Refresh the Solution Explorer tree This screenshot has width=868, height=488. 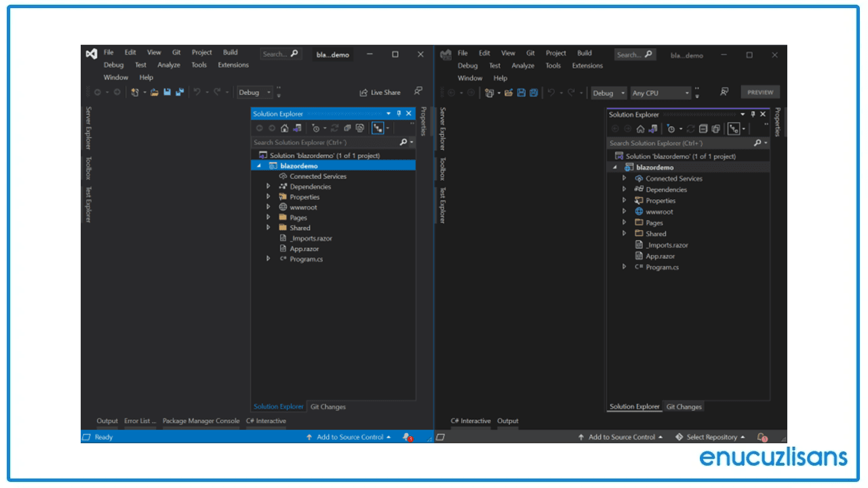pyautogui.click(x=334, y=128)
